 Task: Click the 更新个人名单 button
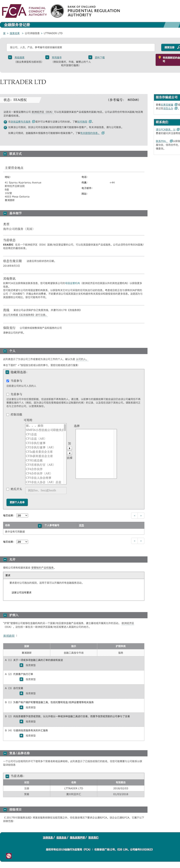pos(17,502)
